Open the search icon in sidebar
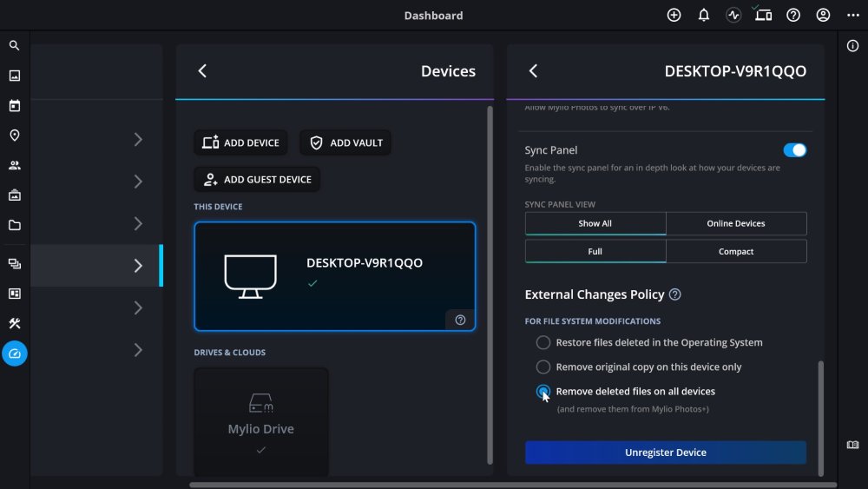Image resolution: width=868 pixels, height=489 pixels. (15, 45)
